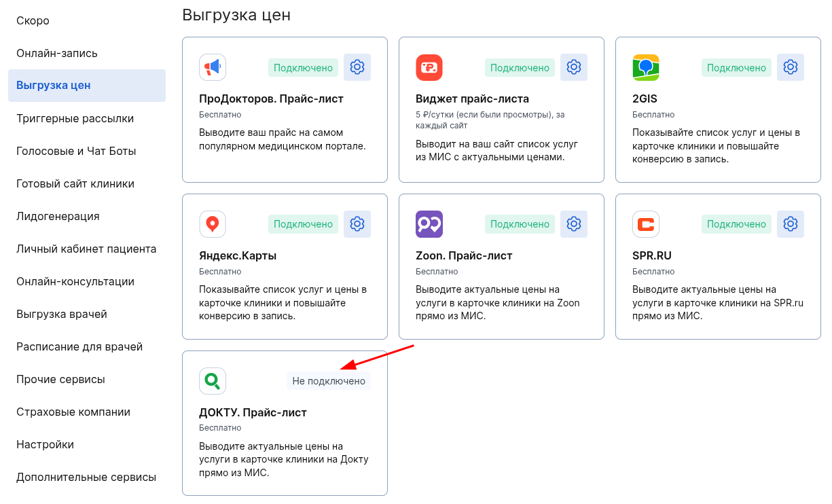Click the orange SPR.RU logo icon
The width and height of the screenshot is (832, 504).
click(x=646, y=224)
